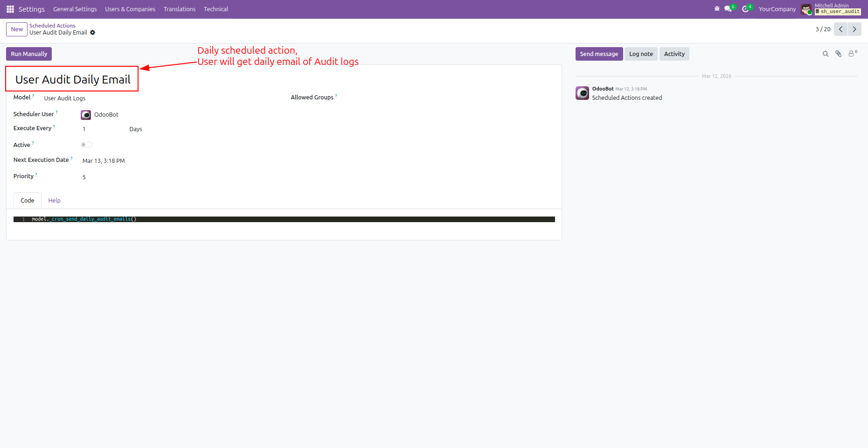Click Run Manually
This screenshot has height=448, width=868.
(29, 54)
